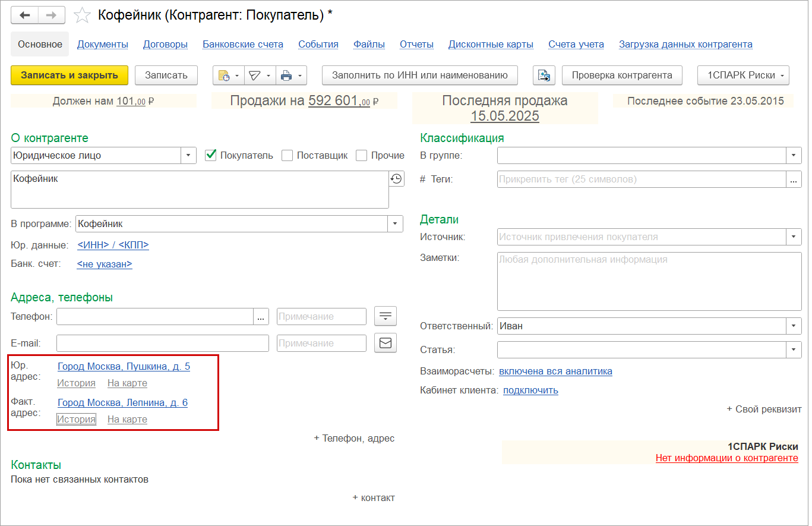The width and height of the screenshot is (812, 526).
Task: Uncheck the Покупатель checkbox
Action: click(210, 155)
